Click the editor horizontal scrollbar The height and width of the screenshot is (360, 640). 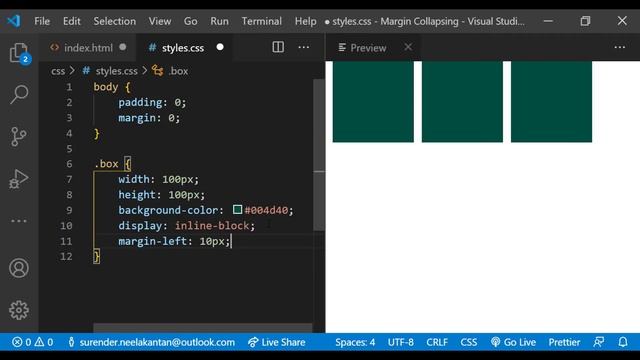coord(202,328)
